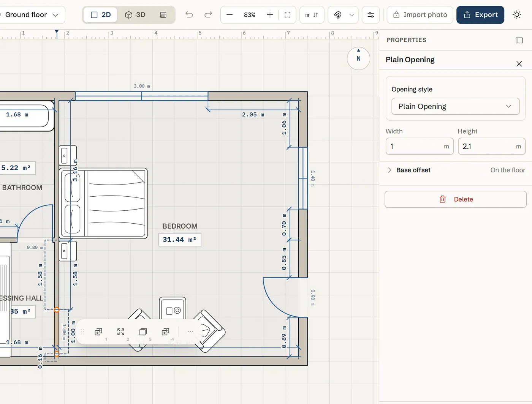
Task: Click the 1.40 m window dimension label
Action: [313, 178]
